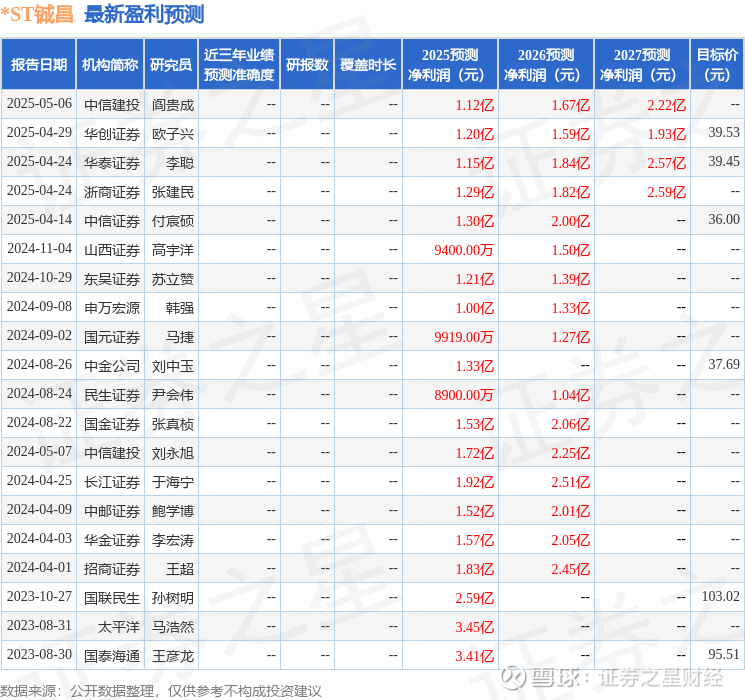Screen dimensions: 745x700
Task: Click the 覆盖时长 column header
Action: pyautogui.click(x=368, y=65)
